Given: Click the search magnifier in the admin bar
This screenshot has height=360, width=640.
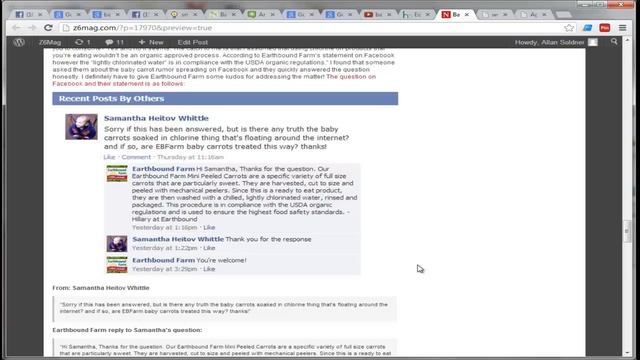Looking at the screenshot, I should click(614, 42).
